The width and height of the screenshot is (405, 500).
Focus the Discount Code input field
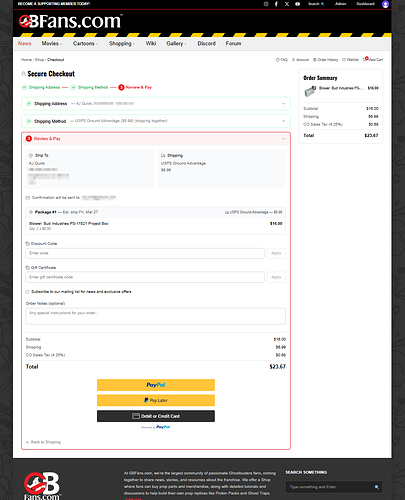click(x=145, y=253)
